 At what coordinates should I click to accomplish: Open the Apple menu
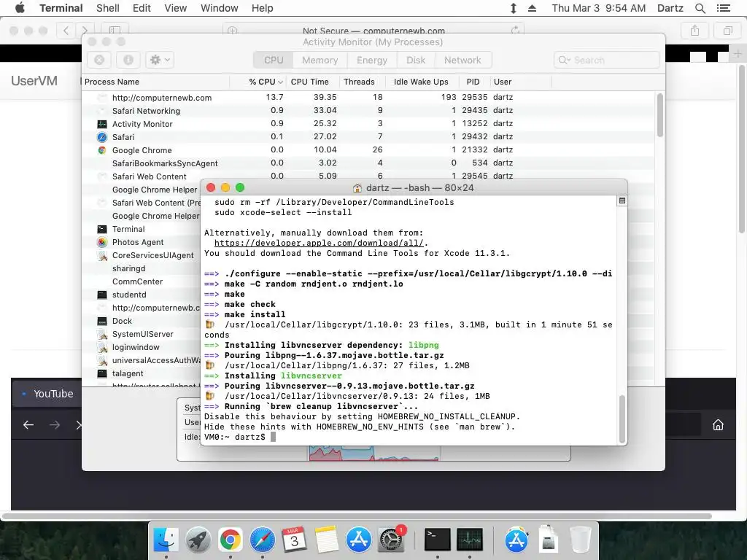pos(20,8)
